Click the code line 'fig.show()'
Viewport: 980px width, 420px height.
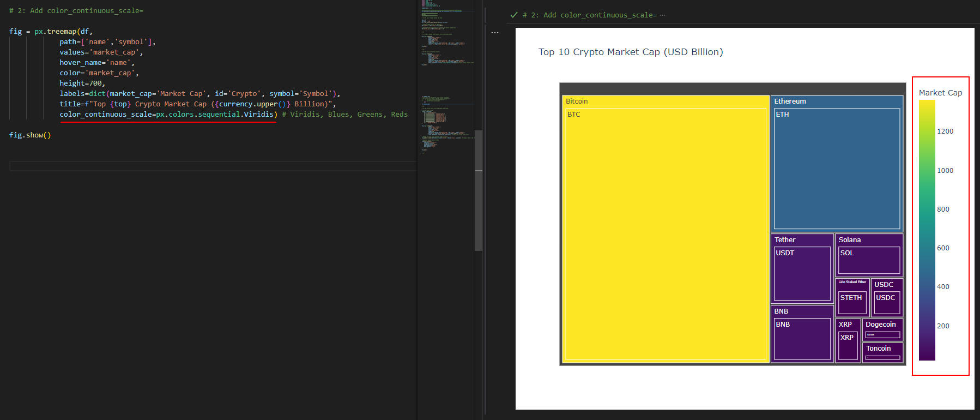pos(30,135)
